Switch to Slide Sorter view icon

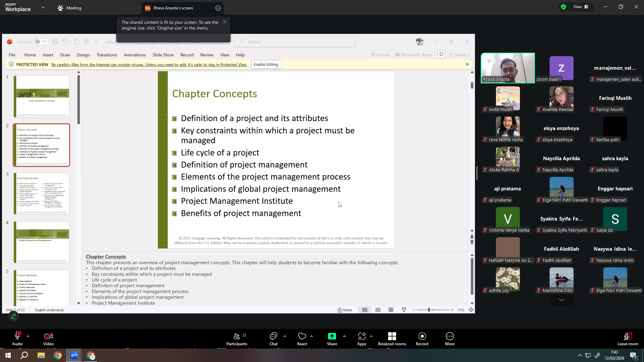coord(378,310)
